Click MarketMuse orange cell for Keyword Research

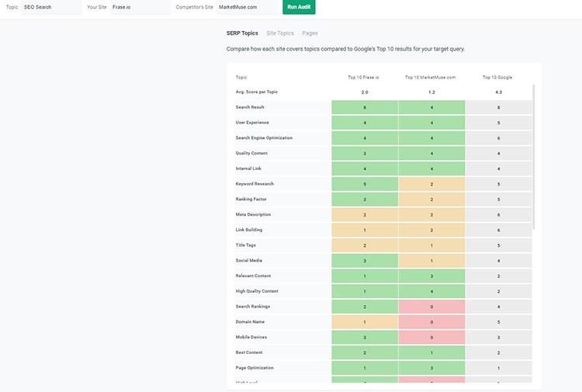point(431,184)
